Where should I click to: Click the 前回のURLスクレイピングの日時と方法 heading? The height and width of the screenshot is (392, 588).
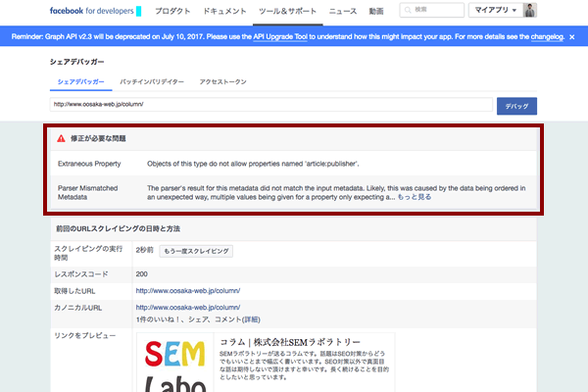pos(119,228)
